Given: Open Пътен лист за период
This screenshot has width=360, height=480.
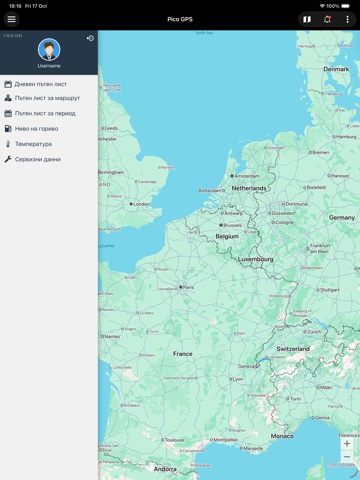Looking at the screenshot, I should coord(49,113).
